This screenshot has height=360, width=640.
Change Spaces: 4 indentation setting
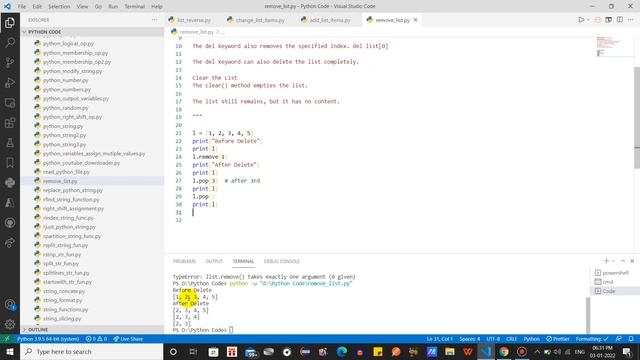469,339
